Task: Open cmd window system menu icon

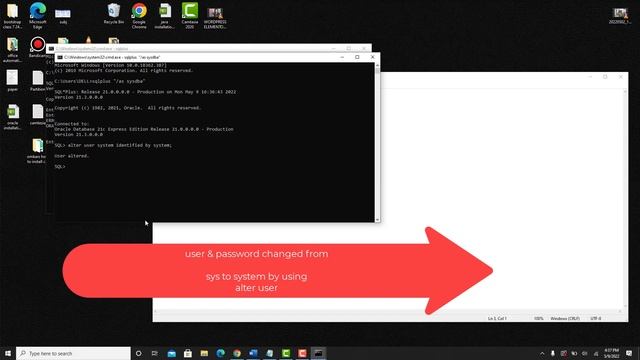Action: (x=60, y=58)
